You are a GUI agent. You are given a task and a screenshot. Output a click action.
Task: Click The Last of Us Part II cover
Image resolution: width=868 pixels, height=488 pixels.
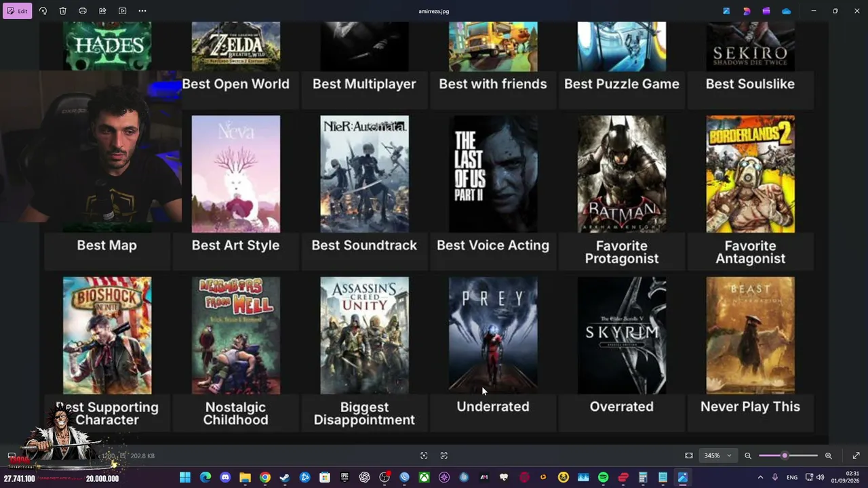493,174
